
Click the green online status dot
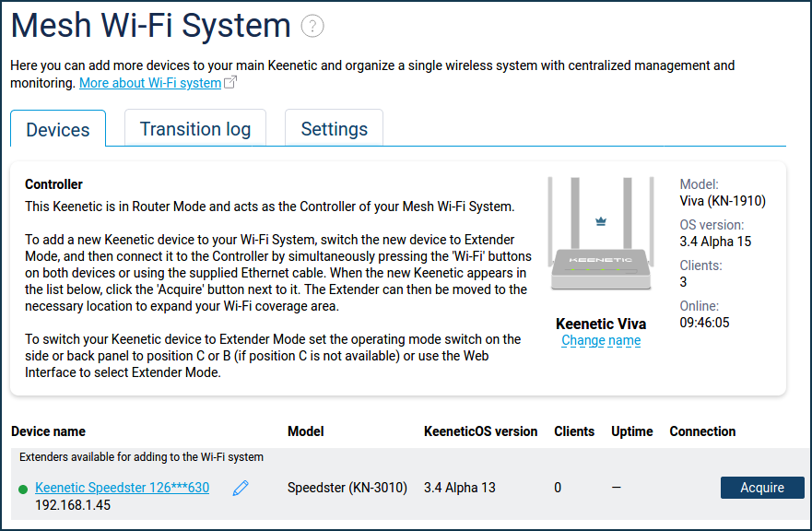click(x=23, y=489)
